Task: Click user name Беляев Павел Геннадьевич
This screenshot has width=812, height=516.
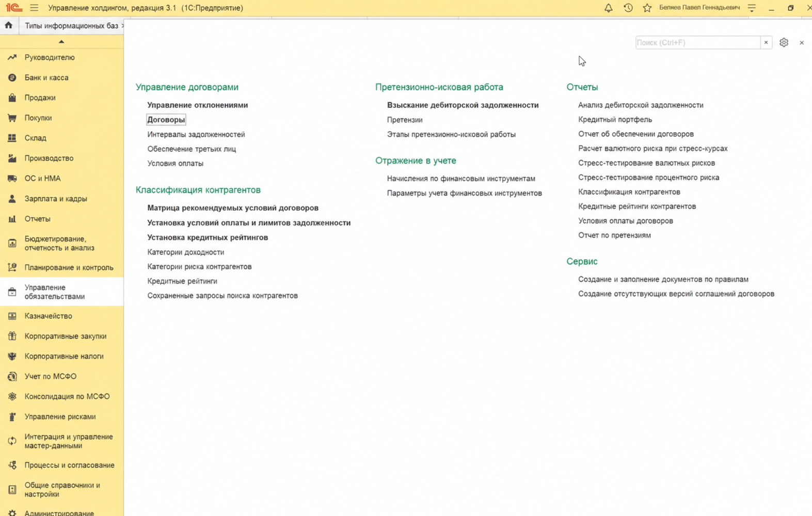Action: pos(699,8)
